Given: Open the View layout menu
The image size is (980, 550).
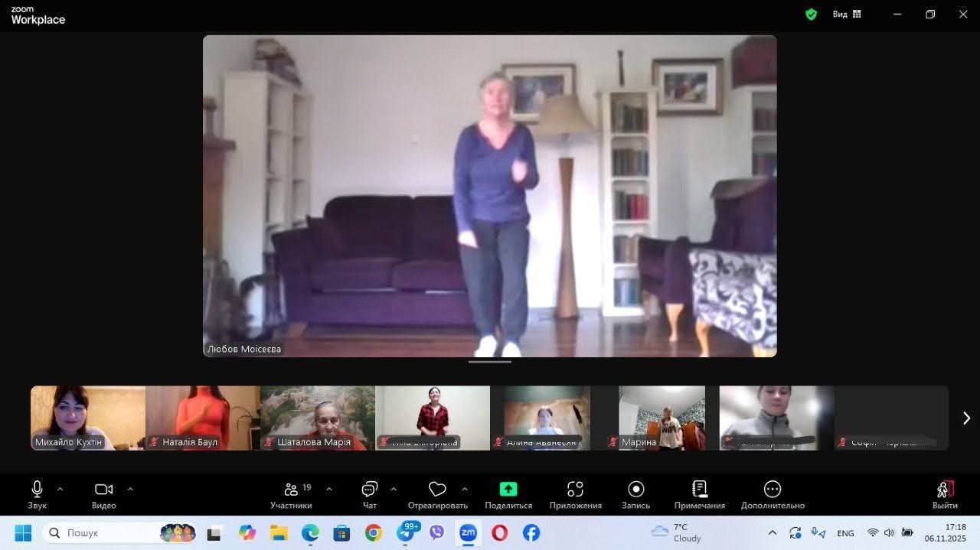Looking at the screenshot, I should 847,14.
